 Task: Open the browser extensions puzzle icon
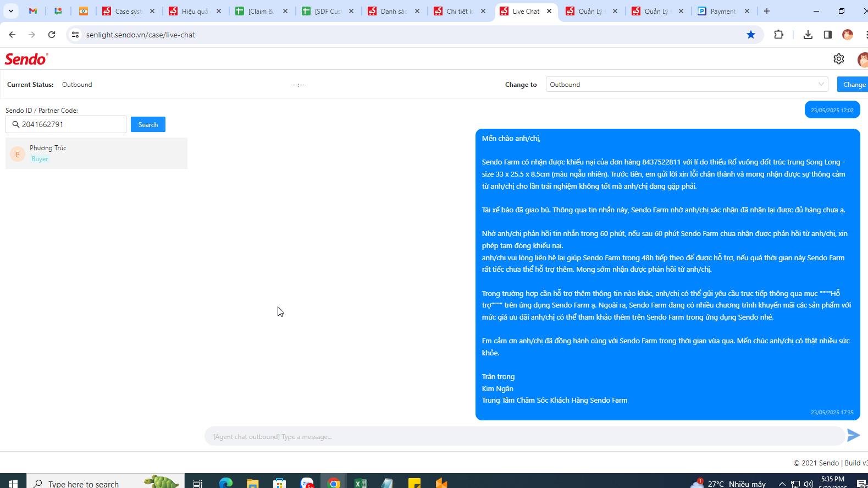778,35
